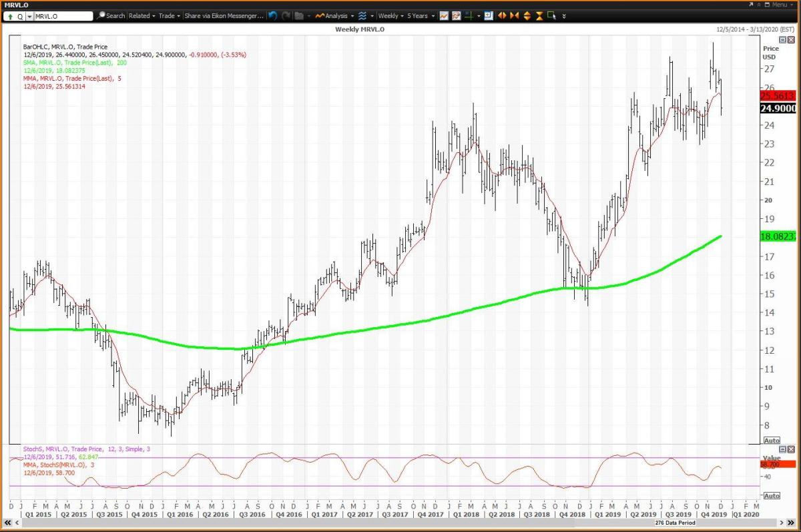Click the blue Undo arrow icon

tap(273, 15)
